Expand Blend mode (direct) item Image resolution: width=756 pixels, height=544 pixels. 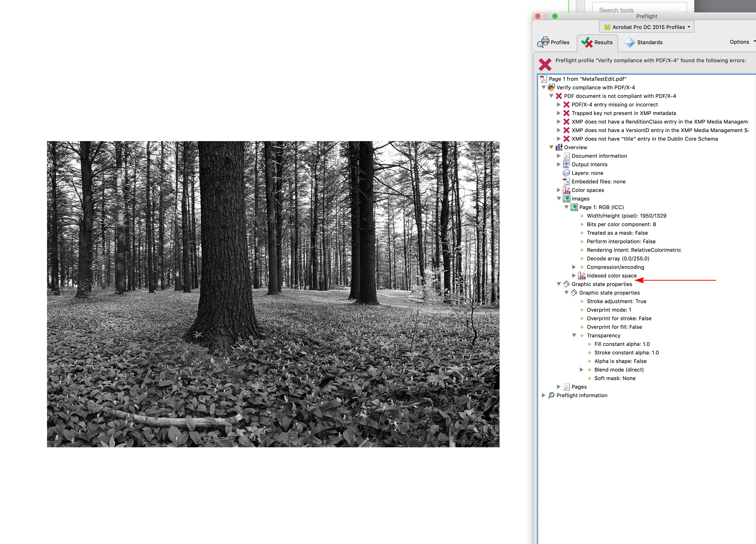coord(581,370)
